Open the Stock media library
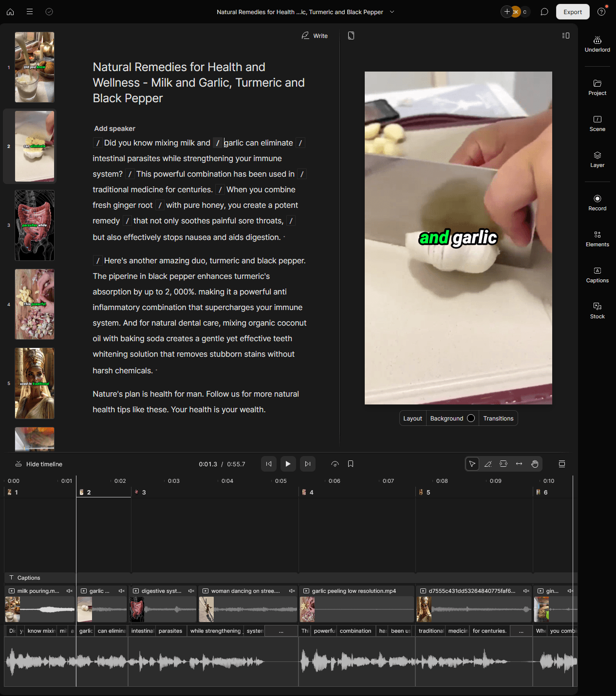This screenshot has height=696, width=616. point(597,311)
